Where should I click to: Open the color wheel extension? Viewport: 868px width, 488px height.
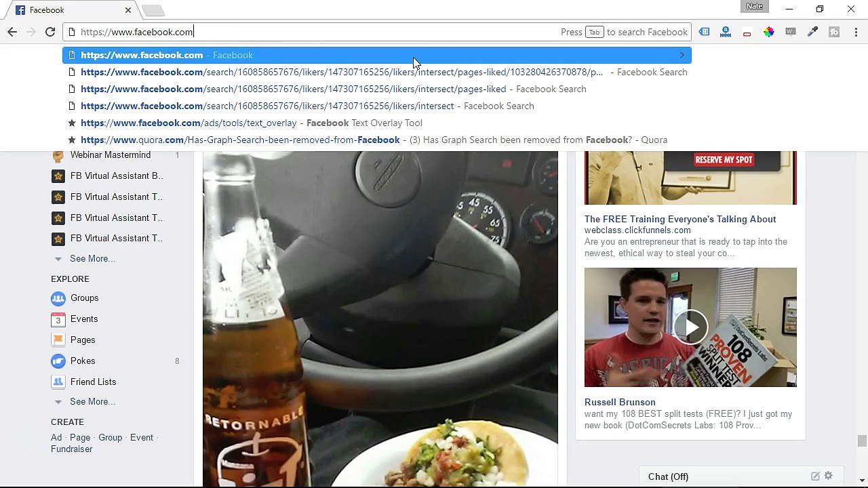768,32
